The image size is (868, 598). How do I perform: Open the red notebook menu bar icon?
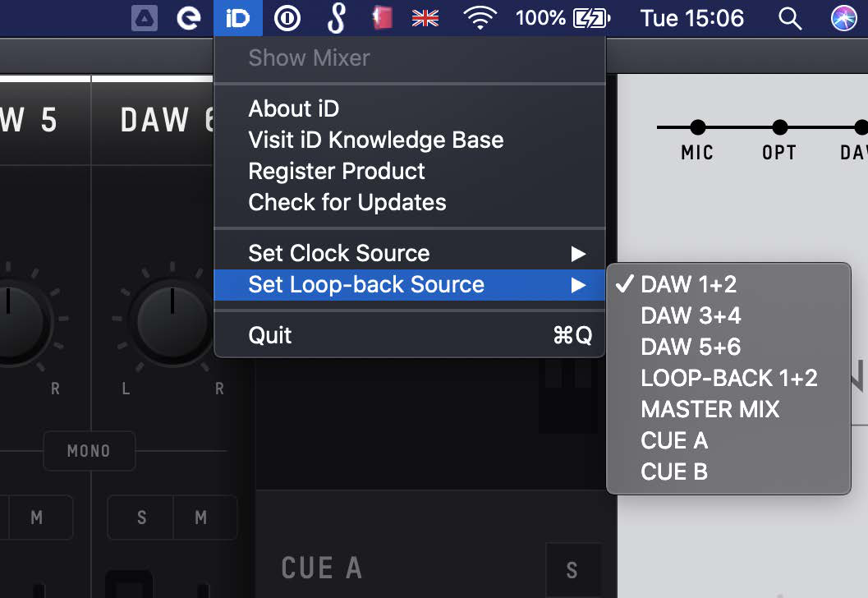[382, 18]
